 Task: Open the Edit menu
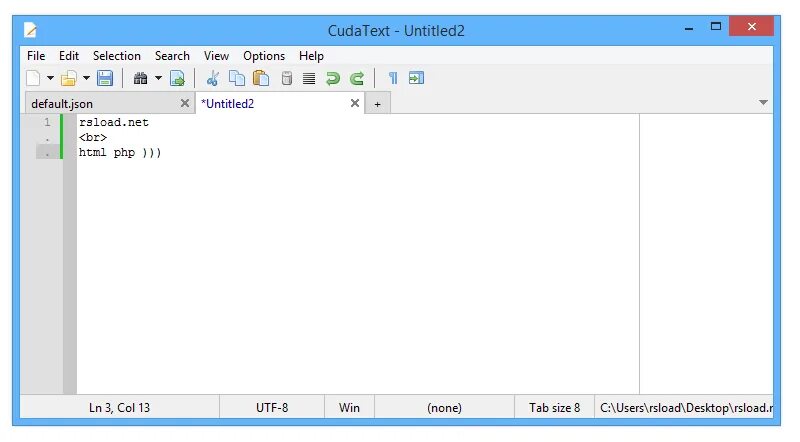[x=69, y=56]
